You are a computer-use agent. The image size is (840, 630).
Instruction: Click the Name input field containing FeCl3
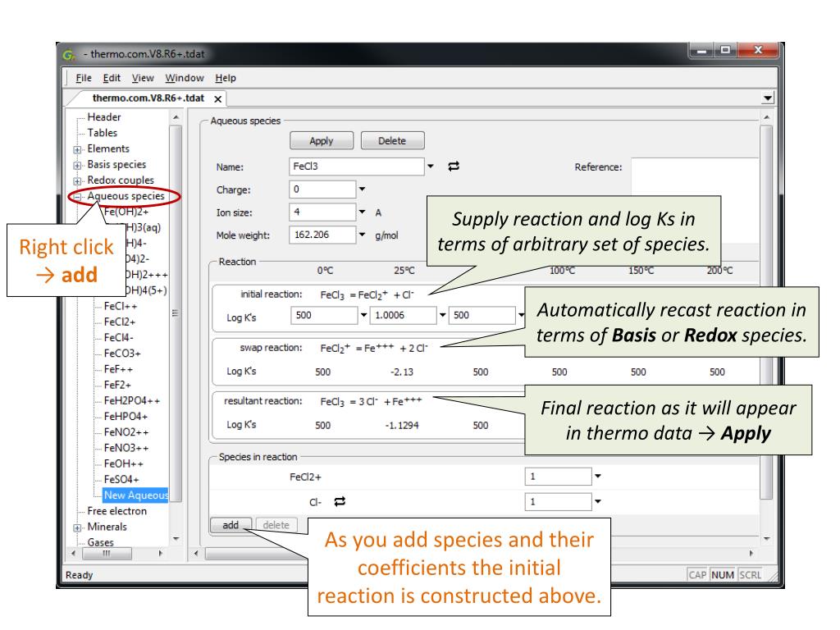pos(357,167)
